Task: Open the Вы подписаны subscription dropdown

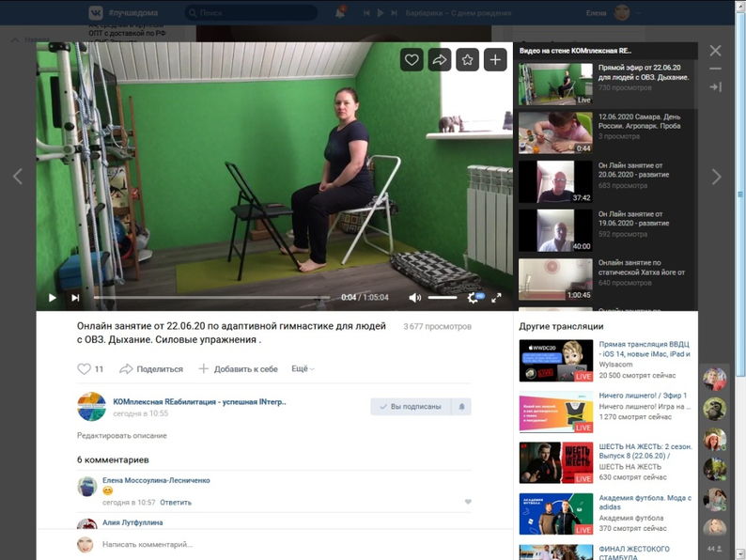Action: click(411, 407)
